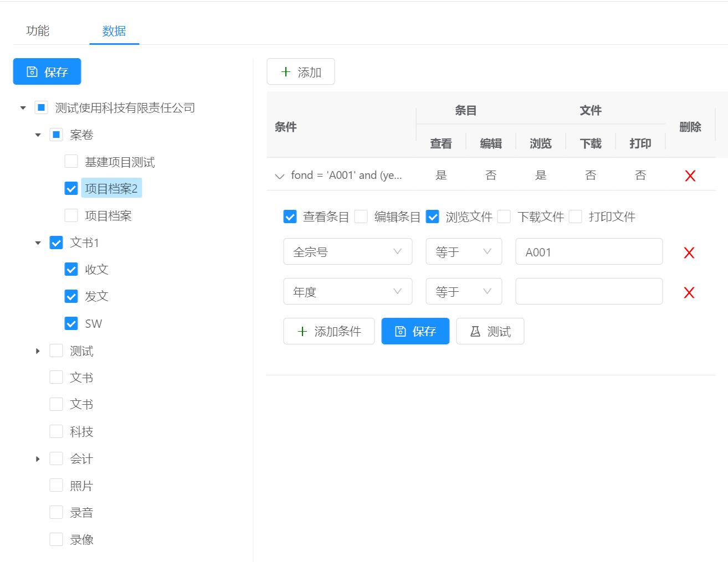Open the 等于 operator dropdown beside 年度

[464, 291]
